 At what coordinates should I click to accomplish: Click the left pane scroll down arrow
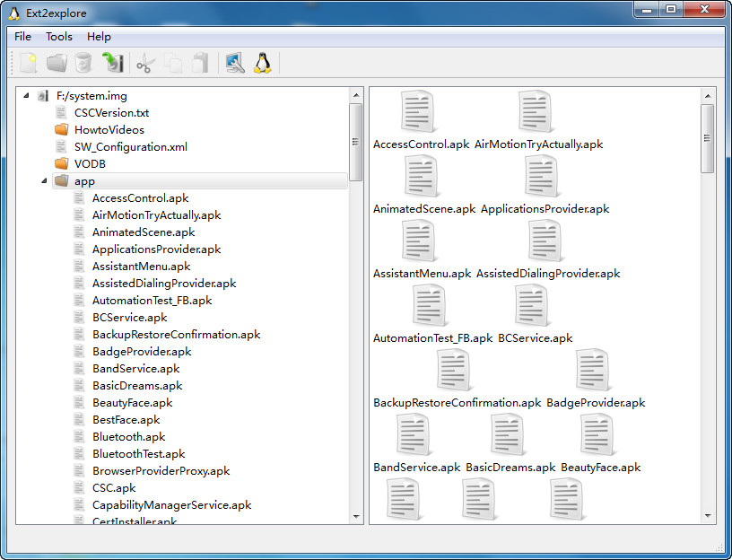pos(356,516)
